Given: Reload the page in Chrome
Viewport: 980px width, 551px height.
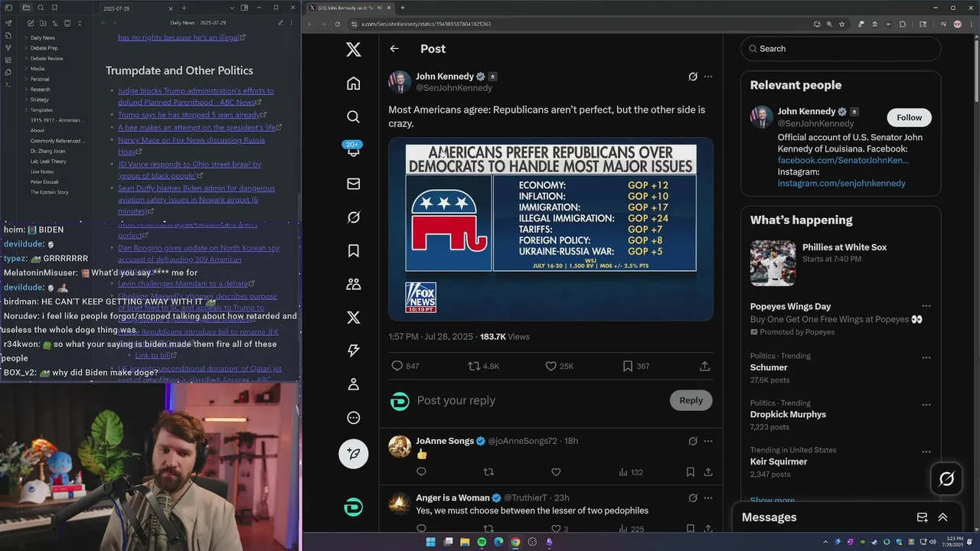Looking at the screenshot, I should pyautogui.click(x=338, y=24).
